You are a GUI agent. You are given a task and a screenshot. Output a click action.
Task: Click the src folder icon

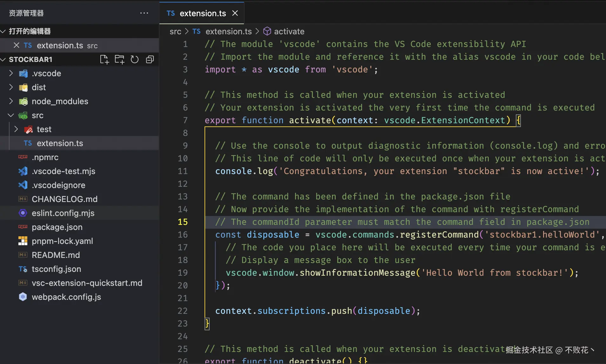[x=23, y=116]
